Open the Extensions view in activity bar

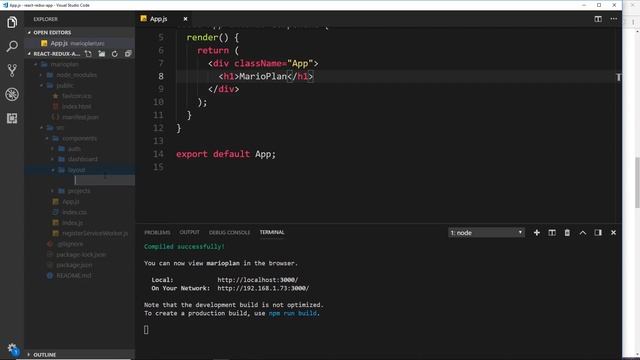pyautogui.click(x=12, y=118)
